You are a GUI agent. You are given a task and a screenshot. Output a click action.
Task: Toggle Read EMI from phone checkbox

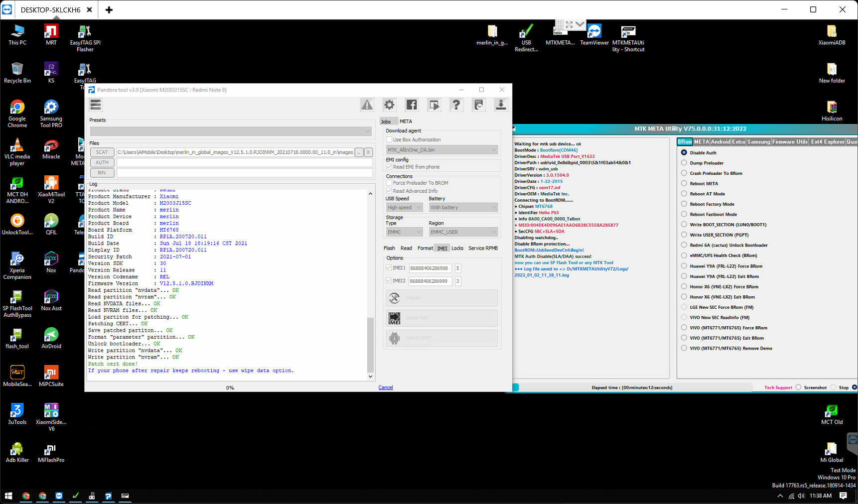(389, 167)
